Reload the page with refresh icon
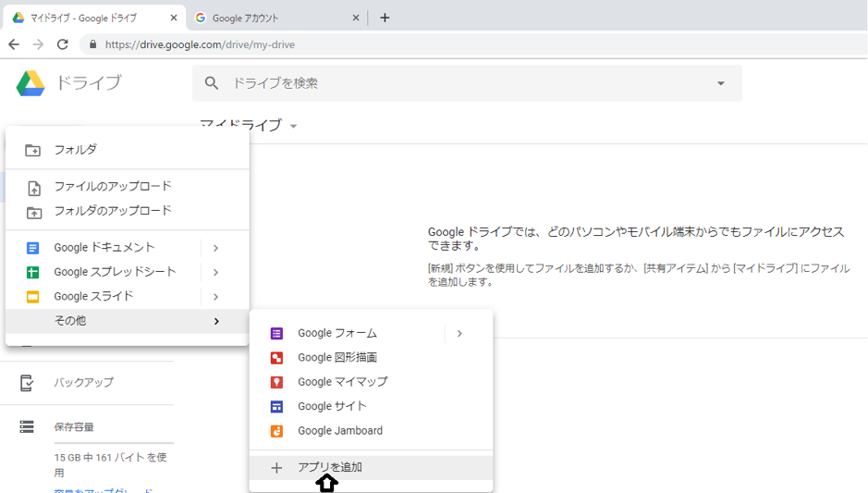This screenshot has height=493, width=868. point(63,44)
